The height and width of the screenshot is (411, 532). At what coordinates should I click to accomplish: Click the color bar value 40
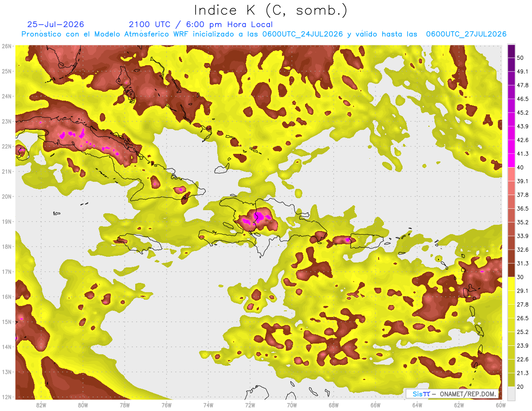[x=520, y=168]
